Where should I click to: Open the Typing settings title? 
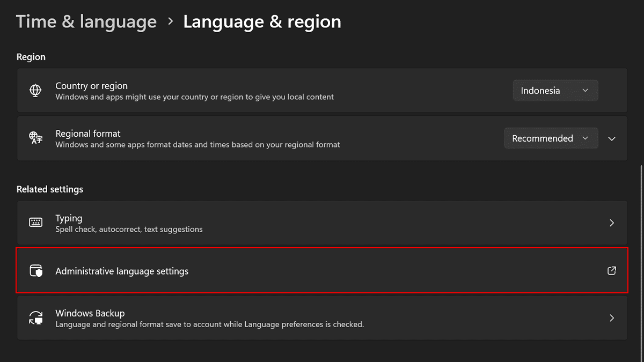69,218
